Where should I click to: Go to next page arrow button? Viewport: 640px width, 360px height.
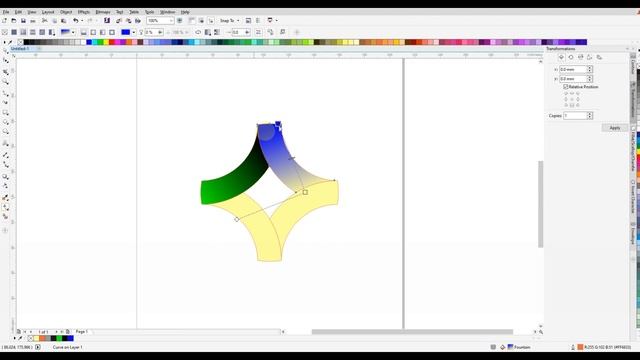pyautogui.click(x=56, y=332)
